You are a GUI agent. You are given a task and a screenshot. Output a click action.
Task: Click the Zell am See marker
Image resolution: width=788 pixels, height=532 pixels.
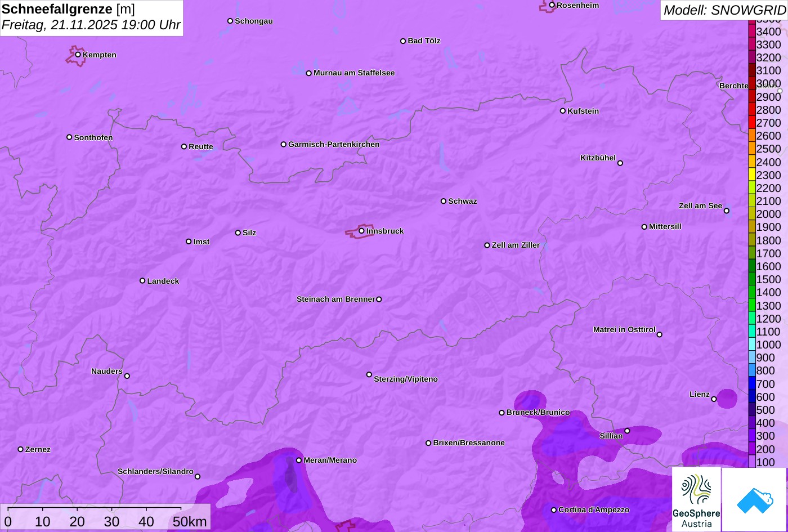point(727,211)
